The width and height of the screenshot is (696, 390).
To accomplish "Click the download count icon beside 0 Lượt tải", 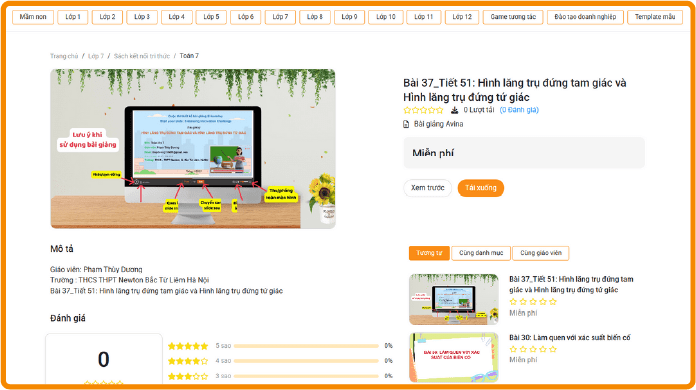I will (x=455, y=110).
